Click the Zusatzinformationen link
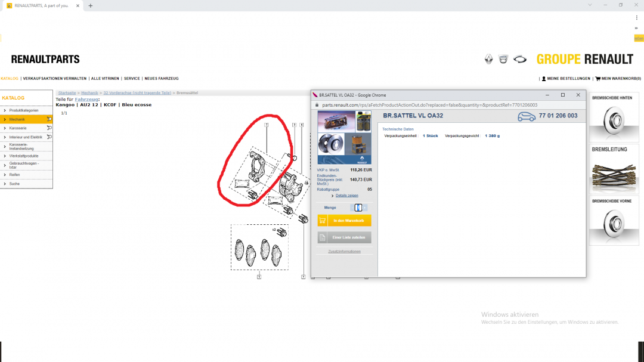 [x=344, y=252]
